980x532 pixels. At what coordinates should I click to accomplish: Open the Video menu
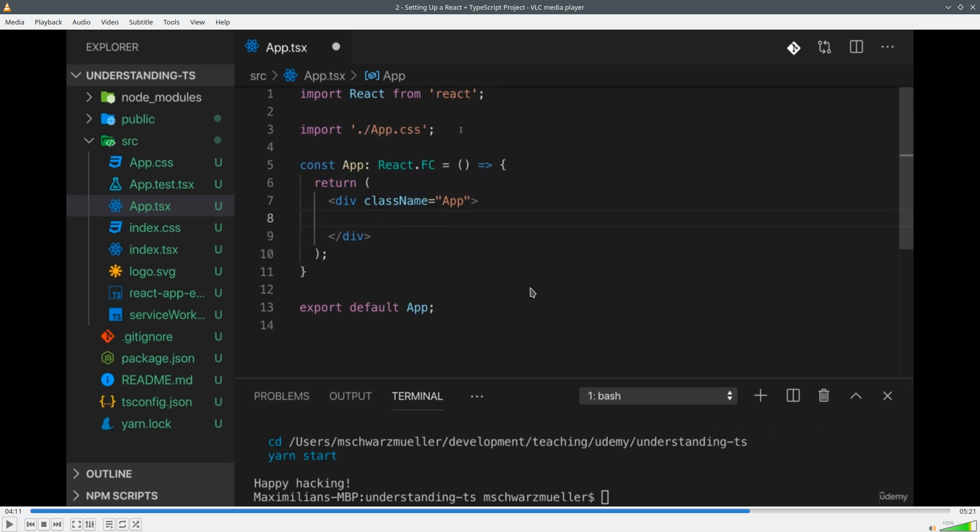tap(110, 22)
